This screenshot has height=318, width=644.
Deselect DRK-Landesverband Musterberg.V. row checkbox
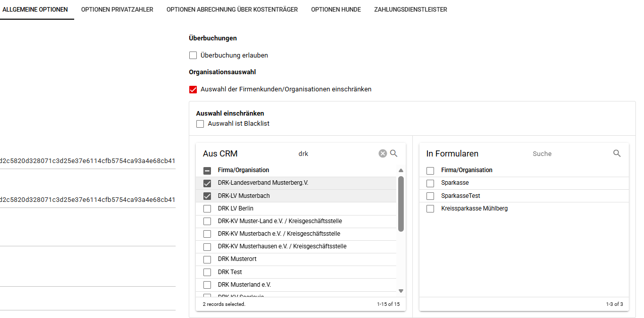(x=207, y=183)
